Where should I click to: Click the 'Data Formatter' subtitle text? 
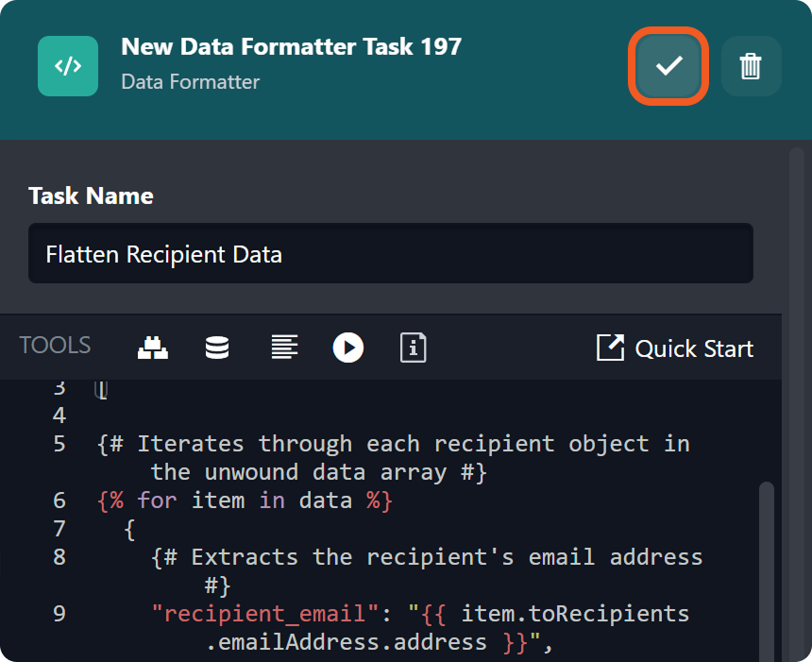(190, 82)
